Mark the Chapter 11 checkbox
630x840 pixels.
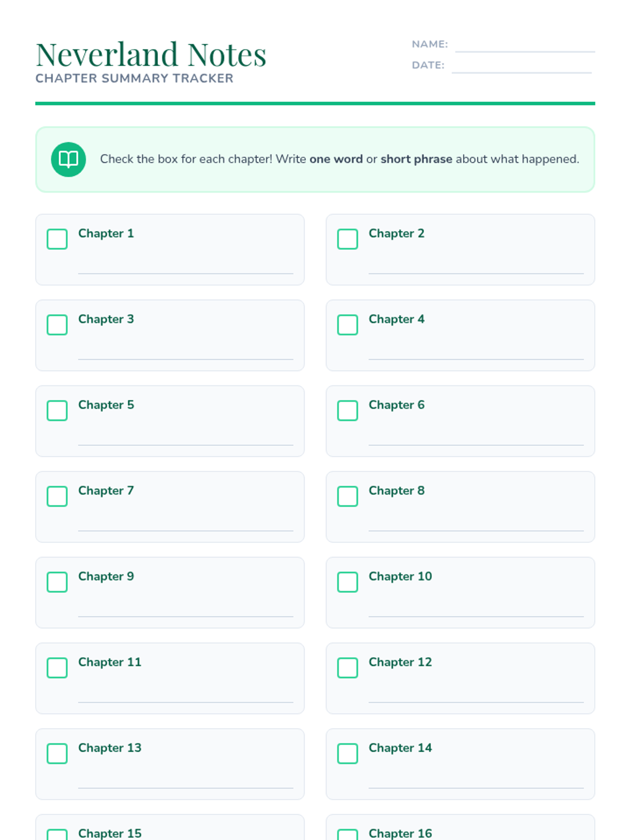[57, 668]
